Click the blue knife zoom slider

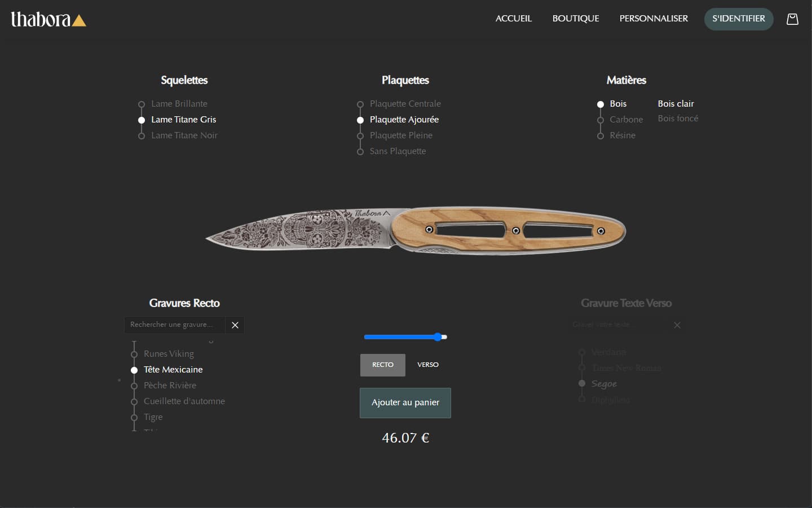coord(405,337)
